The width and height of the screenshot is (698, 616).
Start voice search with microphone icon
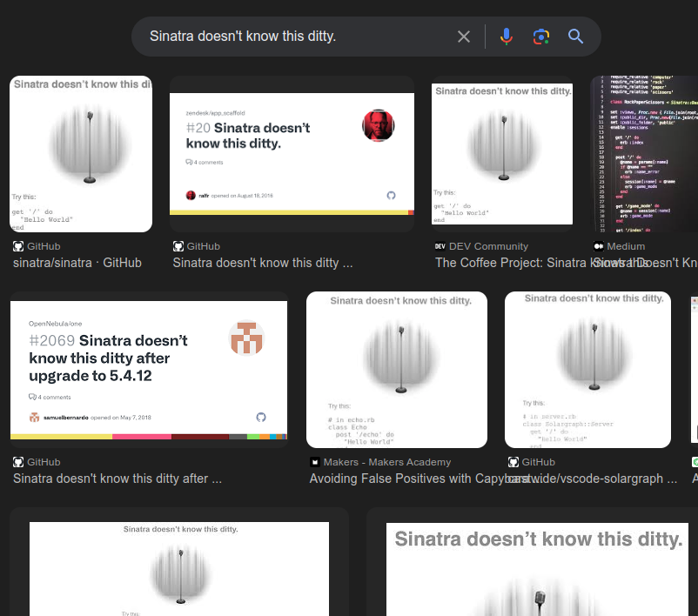tap(506, 37)
